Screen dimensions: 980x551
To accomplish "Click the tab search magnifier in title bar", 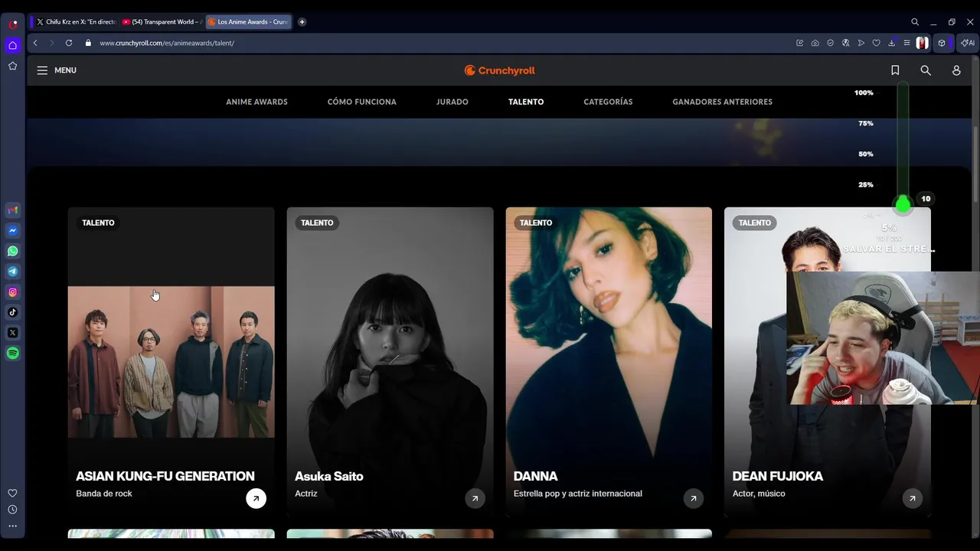I will (915, 22).
